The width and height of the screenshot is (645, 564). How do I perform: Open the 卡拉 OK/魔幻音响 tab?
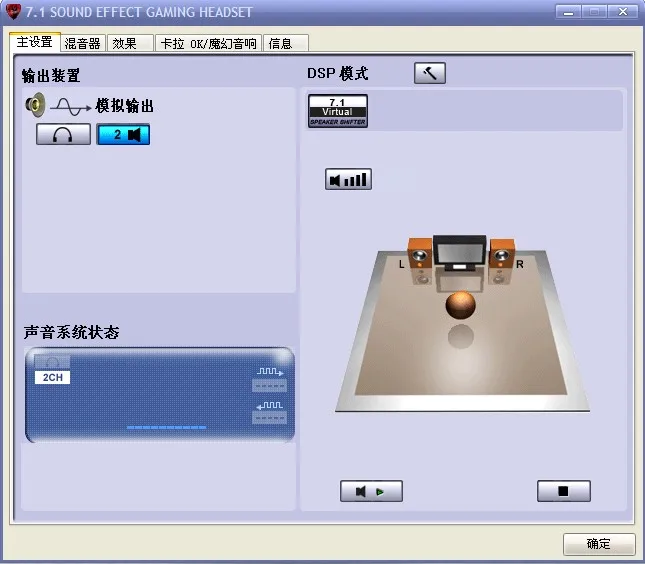point(208,43)
